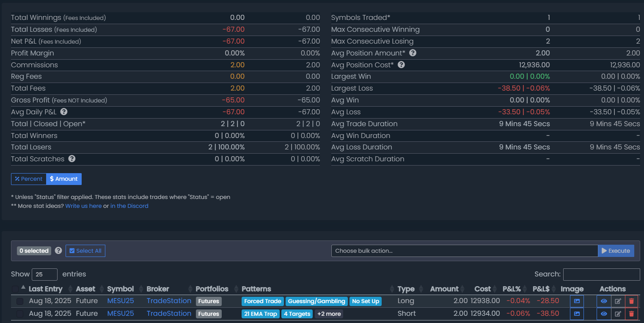Click help icon beside Avg Position Cost

point(401,65)
